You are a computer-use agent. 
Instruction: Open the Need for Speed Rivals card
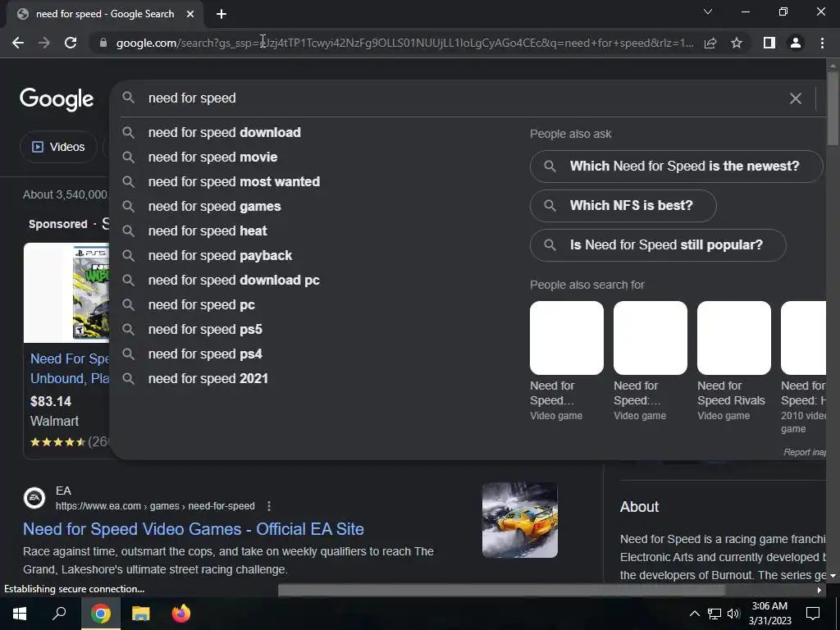[733, 361]
